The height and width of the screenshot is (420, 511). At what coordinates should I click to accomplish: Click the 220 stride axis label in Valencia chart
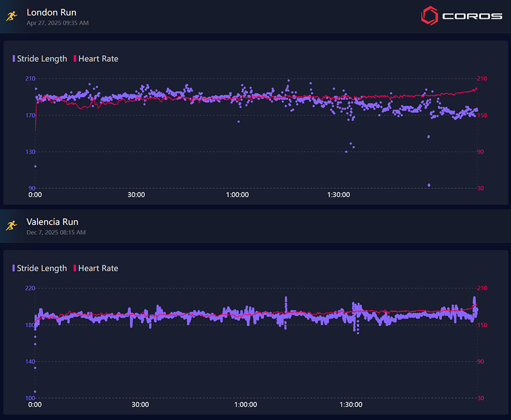[29, 288]
